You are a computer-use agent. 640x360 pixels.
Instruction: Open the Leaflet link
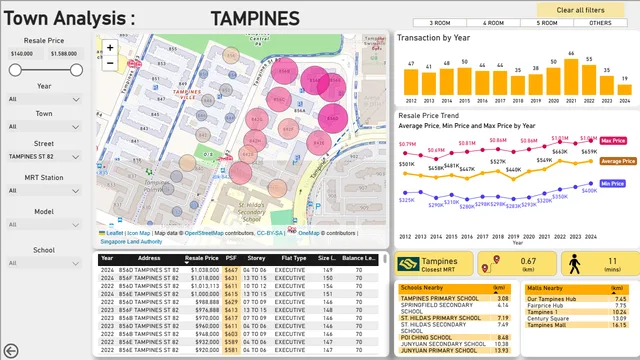coord(114,233)
